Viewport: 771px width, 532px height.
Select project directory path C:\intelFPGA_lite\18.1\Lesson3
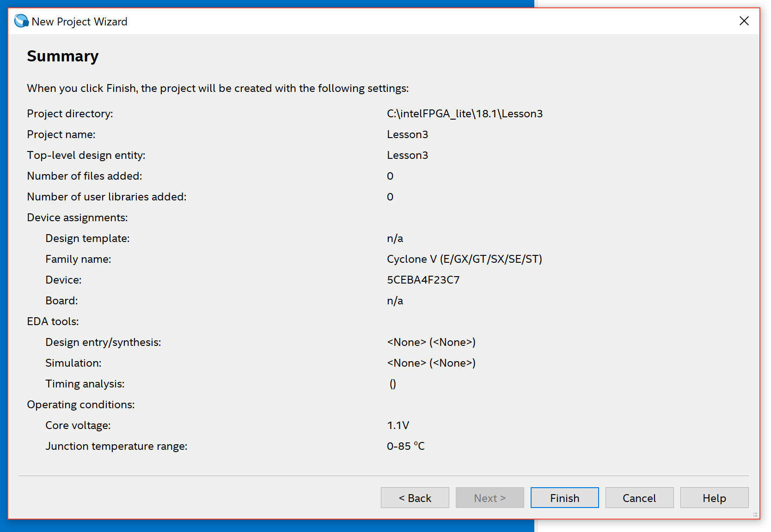465,114
